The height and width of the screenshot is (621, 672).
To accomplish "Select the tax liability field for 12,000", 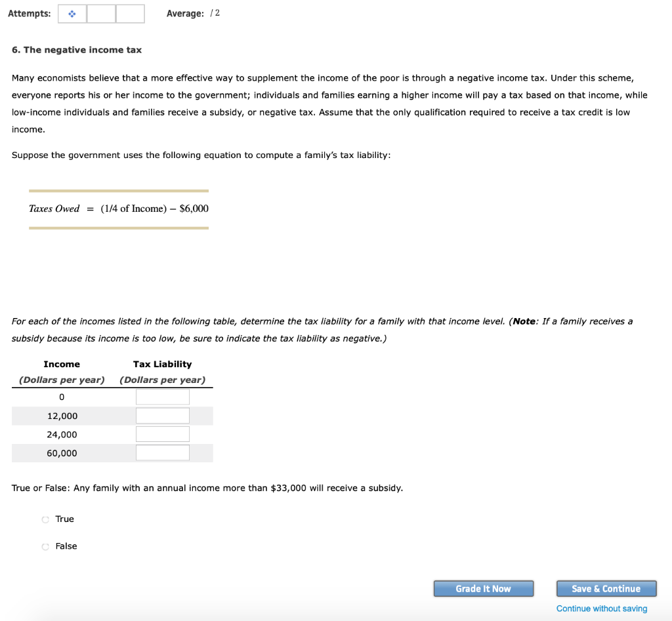I will 162,414.
